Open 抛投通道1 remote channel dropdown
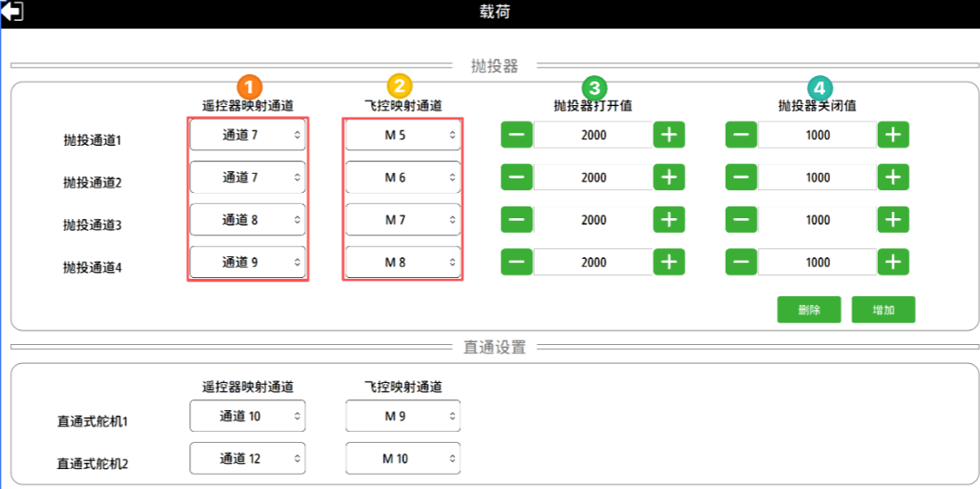The height and width of the screenshot is (489, 980). 247,135
